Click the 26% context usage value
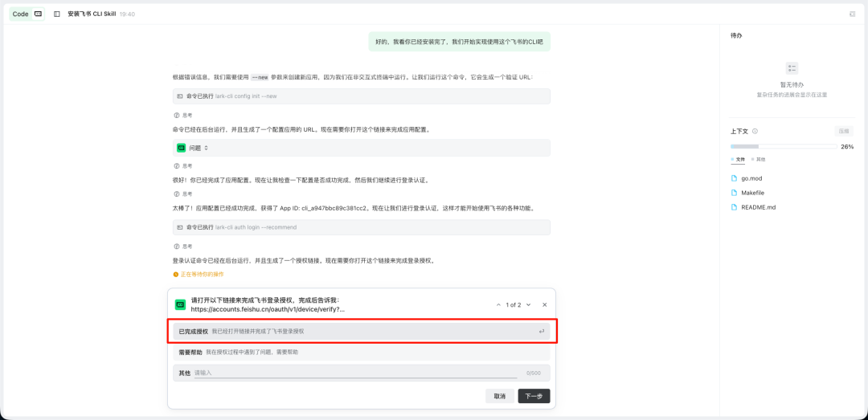Viewport: 868px width, 420px height. point(847,147)
